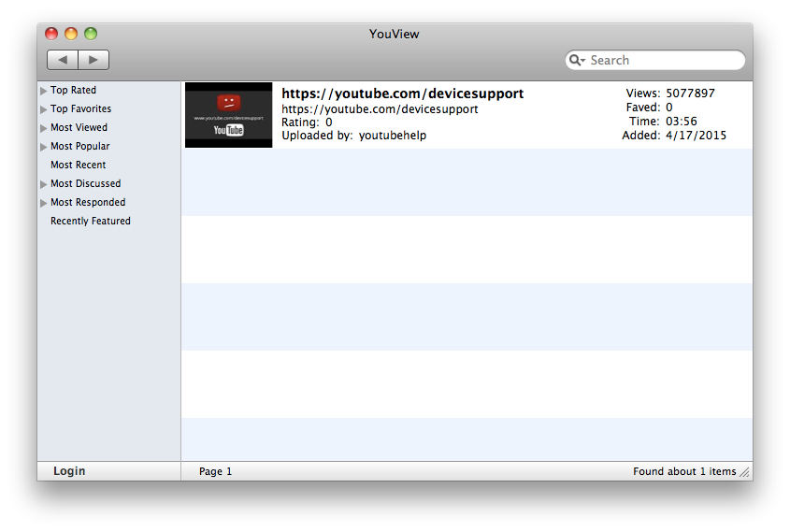Expand the Most Viewed category
The image size is (790, 532).
(x=43, y=128)
